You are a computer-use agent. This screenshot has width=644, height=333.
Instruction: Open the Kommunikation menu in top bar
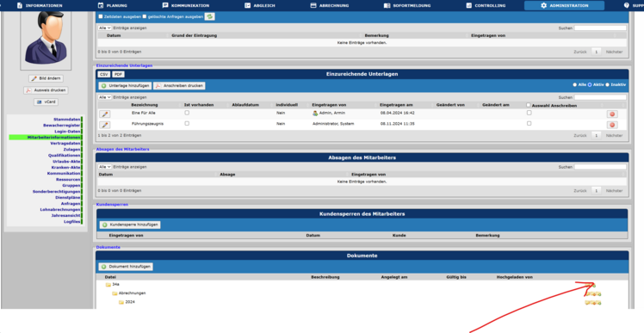pos(186,5)
